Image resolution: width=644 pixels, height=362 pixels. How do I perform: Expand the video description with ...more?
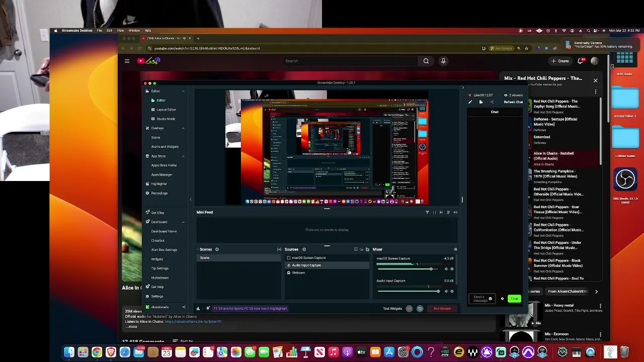click(132, 327)
